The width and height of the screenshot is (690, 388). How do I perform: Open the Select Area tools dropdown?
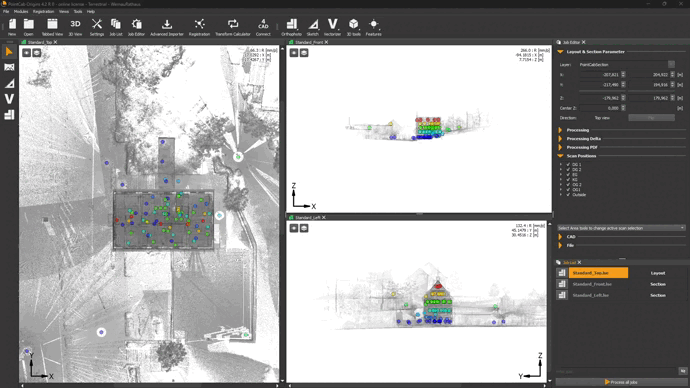pyautogui.click(x=621, y=228)
